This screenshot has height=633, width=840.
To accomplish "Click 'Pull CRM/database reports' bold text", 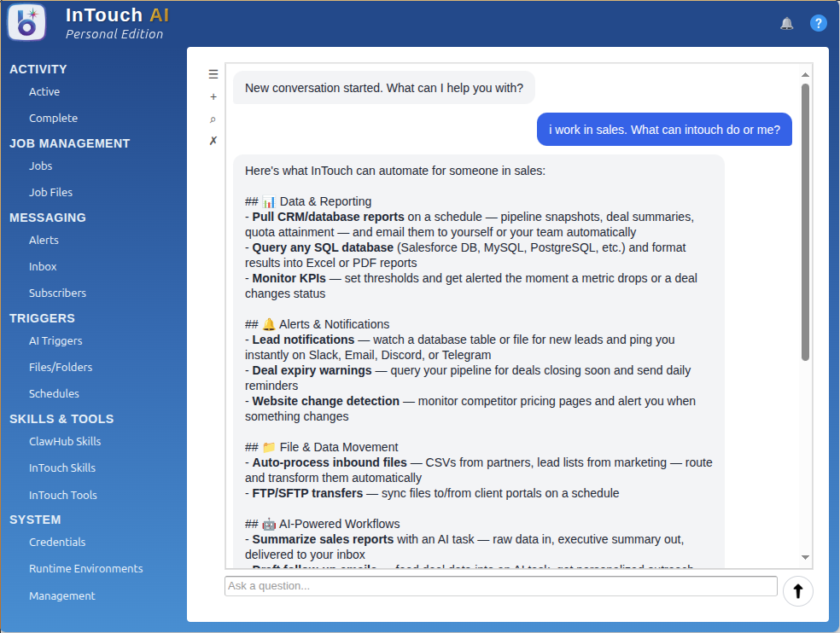I will point(329,217).
